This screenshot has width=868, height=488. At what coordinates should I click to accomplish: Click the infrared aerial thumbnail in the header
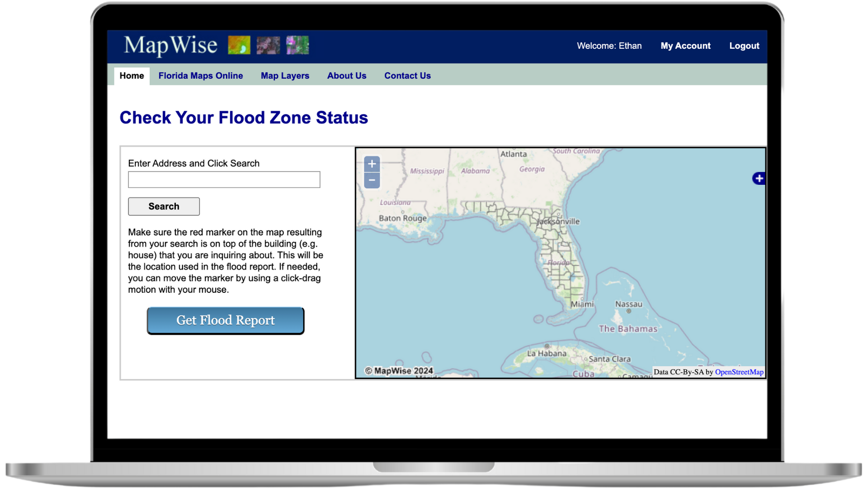pos(297,45)
